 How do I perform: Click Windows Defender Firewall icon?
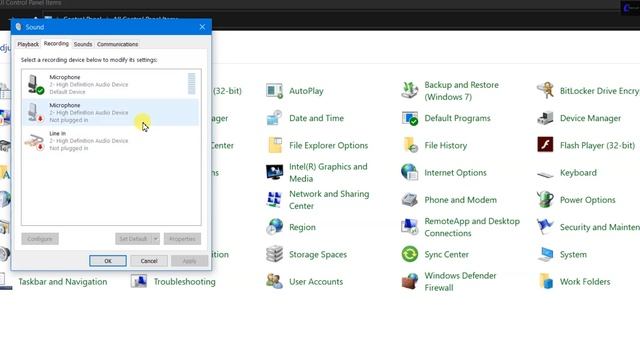pyautogui.click(x=409, y=281)
